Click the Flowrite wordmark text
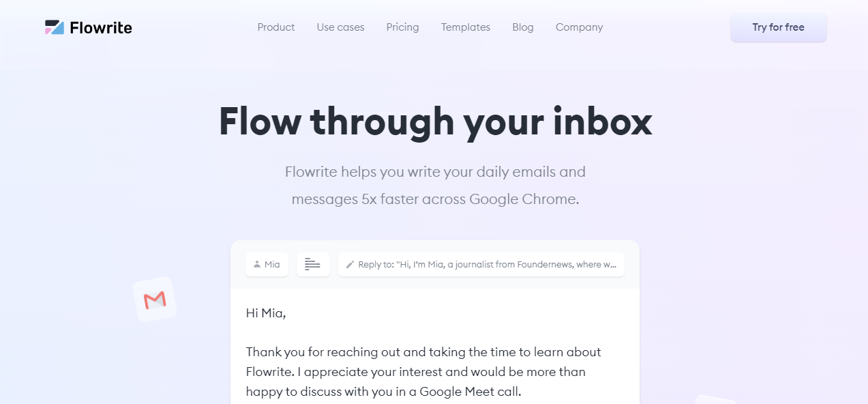 point(101,27)
